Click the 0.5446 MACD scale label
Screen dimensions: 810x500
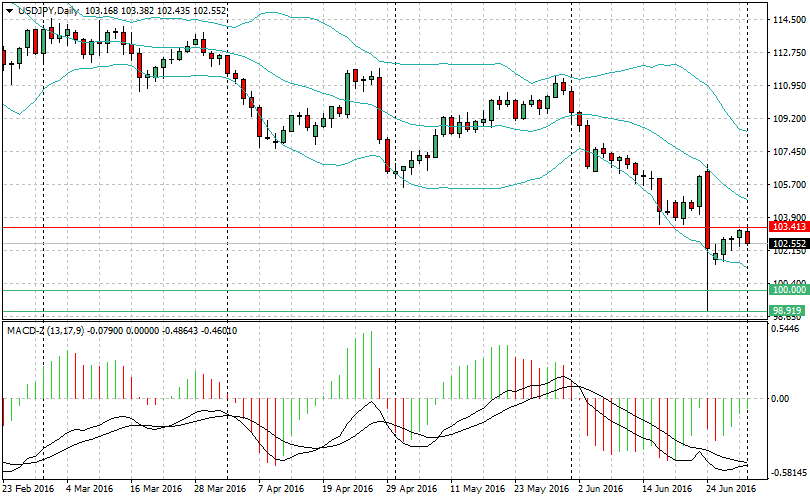click(785, 329)
